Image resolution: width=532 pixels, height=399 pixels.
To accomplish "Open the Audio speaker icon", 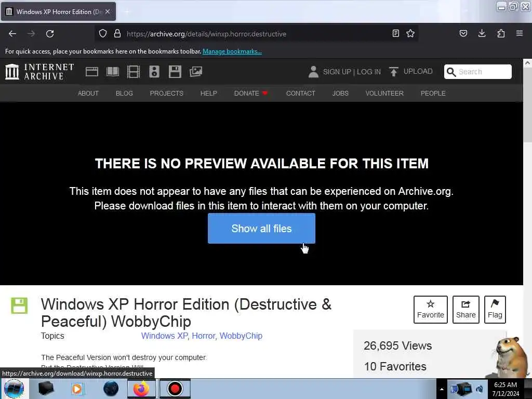I will coord(154,72).
